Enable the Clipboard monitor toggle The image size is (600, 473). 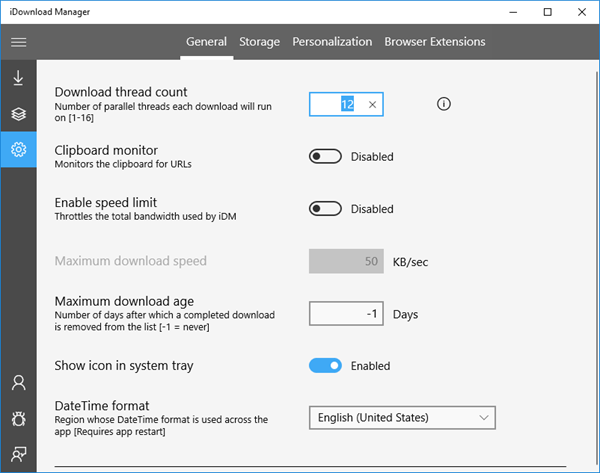click(x=325, y=157)
